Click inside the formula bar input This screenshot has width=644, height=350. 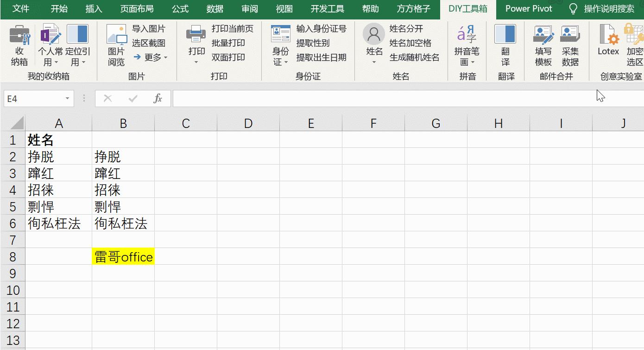tap(408, 99)
